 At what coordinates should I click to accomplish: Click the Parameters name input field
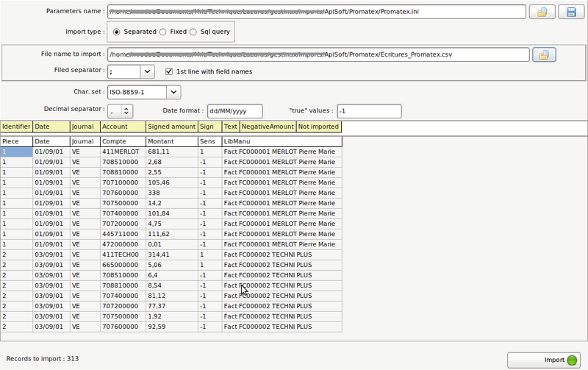(x=317, y=12)
